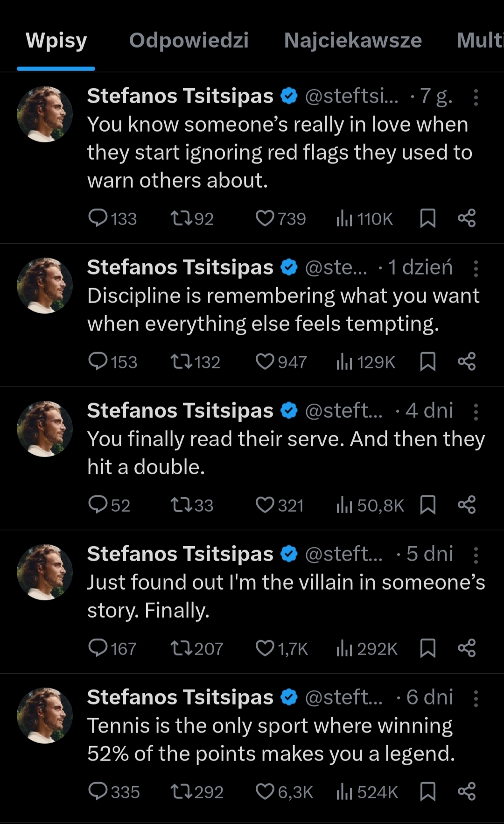The width and height of the screenshot is (504, 824).
Task: Switch to the Najciekawsze tab
Action: coord(353,41)
